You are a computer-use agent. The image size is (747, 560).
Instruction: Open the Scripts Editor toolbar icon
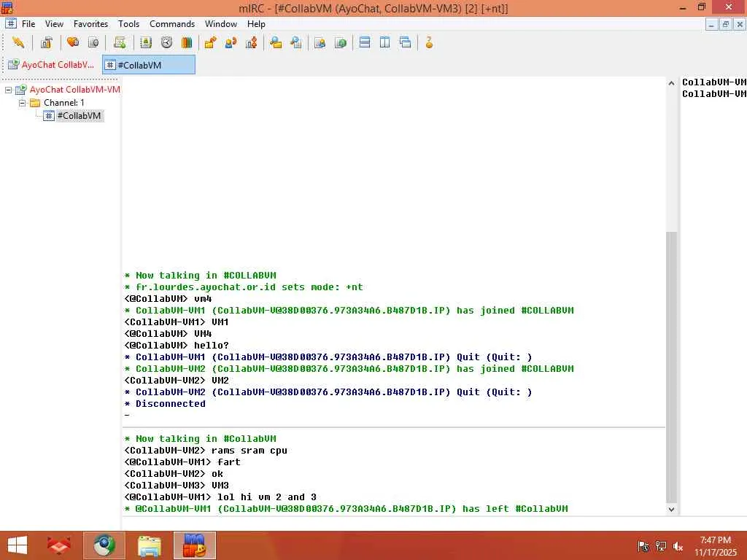tap(120, 42)
